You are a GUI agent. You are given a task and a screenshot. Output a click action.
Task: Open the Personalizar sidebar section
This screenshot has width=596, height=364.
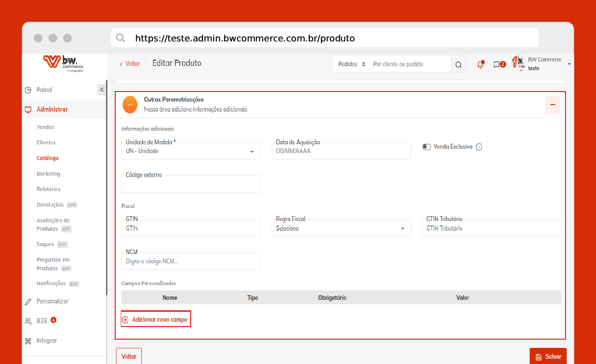point(52,301)
